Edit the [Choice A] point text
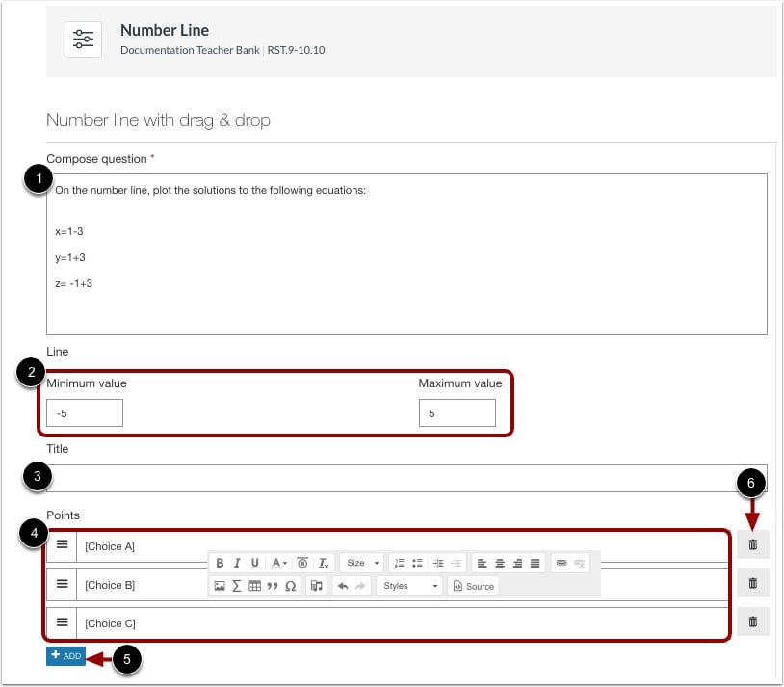 coord(110,546)
